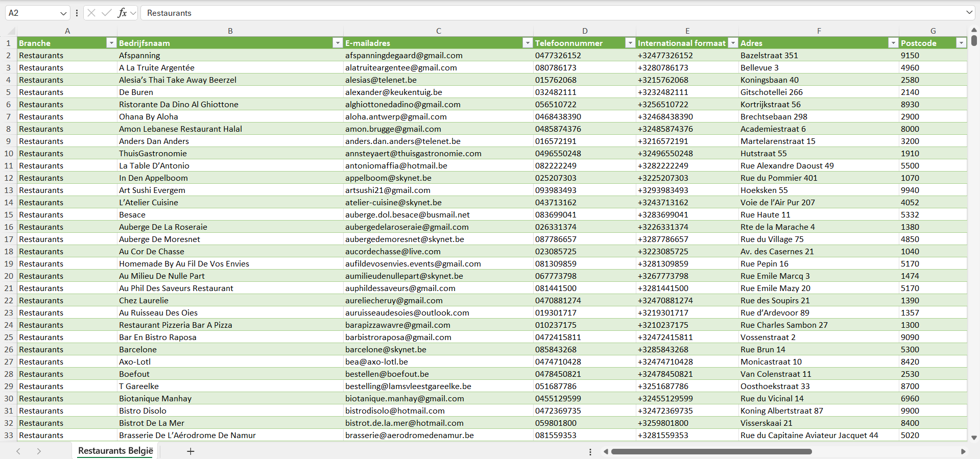Click the Cancel X icon in formula bar
The image size is (980, 459).
coord(91,13)
